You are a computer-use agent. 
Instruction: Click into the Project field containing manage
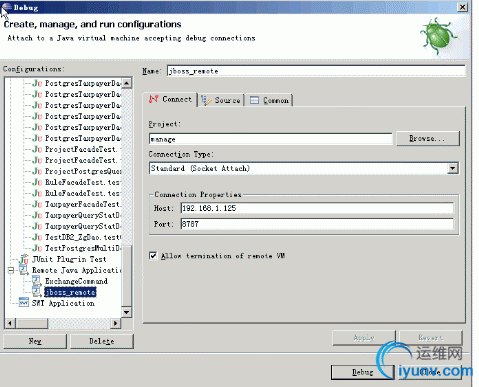tap(271, 139)
